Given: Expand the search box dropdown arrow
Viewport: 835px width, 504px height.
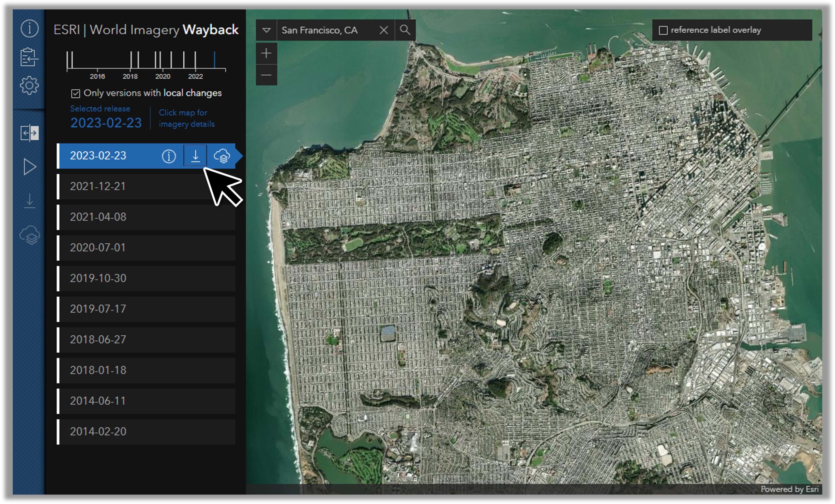Looking at the screenshot, I should tap(266, 30).
